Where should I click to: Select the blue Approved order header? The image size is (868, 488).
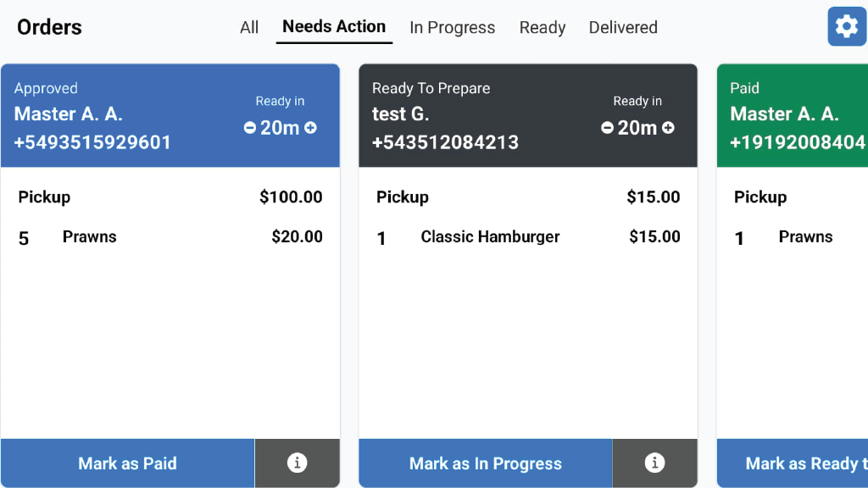(x=127, y=115)
